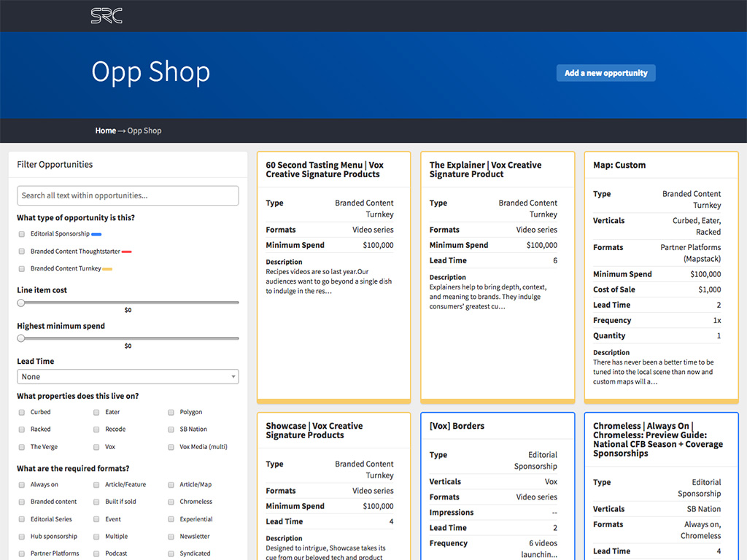Click the Filter Opportunities panel heading
Viewport: 747px width, 560px height.
tap(55, 165)
